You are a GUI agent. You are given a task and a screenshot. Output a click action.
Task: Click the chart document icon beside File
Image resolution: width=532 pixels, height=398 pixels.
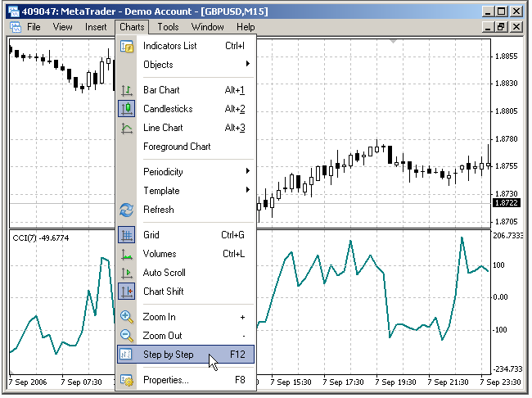(x=16, y=27)
